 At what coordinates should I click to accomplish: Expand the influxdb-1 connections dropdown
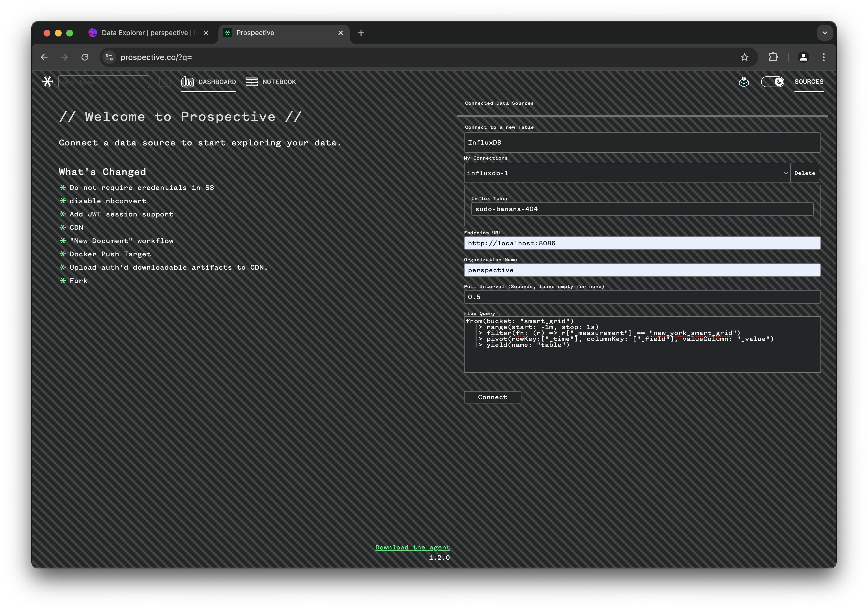click(627, 173)
